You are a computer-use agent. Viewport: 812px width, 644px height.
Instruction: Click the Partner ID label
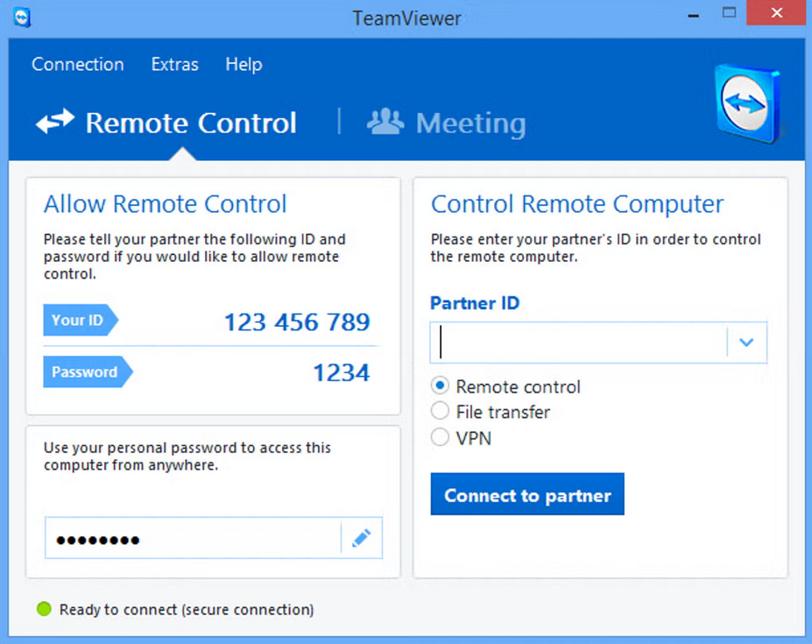475,302
